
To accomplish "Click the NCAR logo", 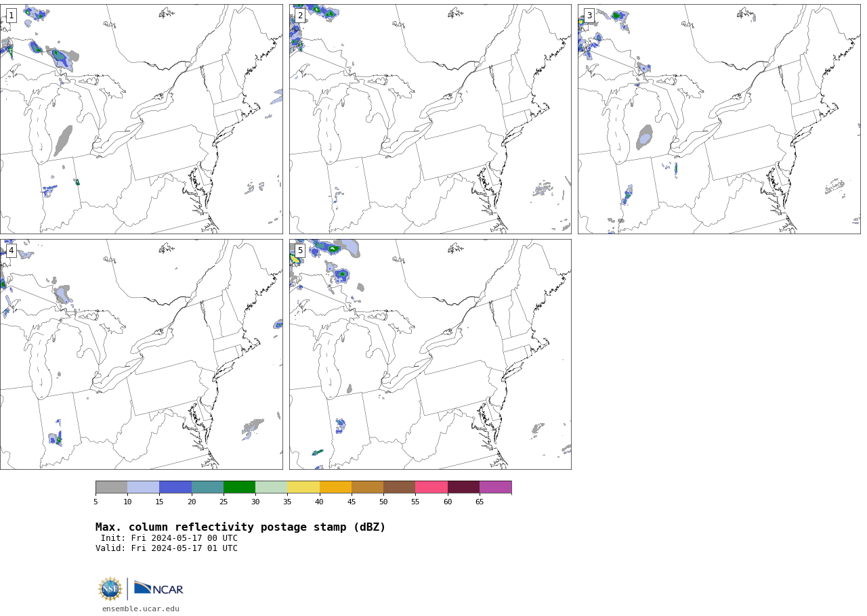I will click(158, 588).
